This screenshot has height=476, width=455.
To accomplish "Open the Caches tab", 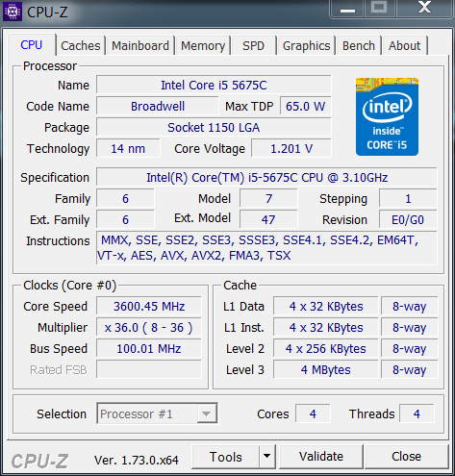I will [81, 45].
